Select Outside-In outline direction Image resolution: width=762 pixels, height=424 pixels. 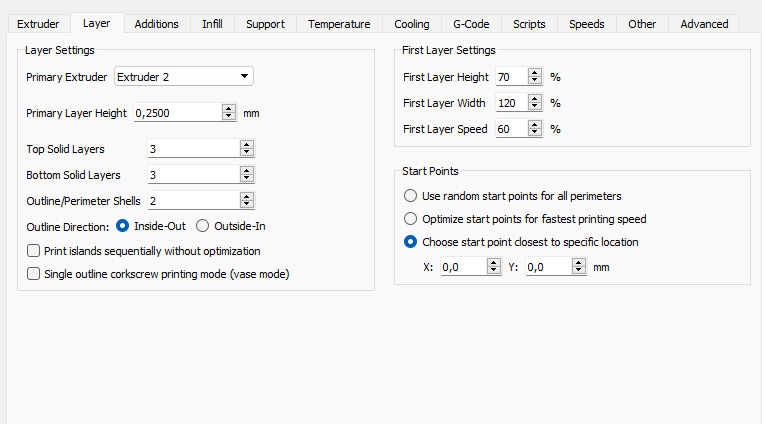[202, 226]
